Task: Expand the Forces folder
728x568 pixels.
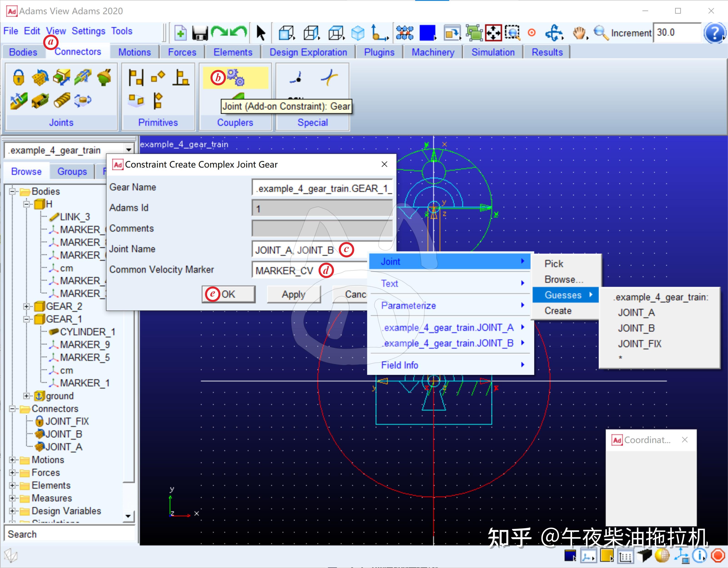Action: pos(12,473)
